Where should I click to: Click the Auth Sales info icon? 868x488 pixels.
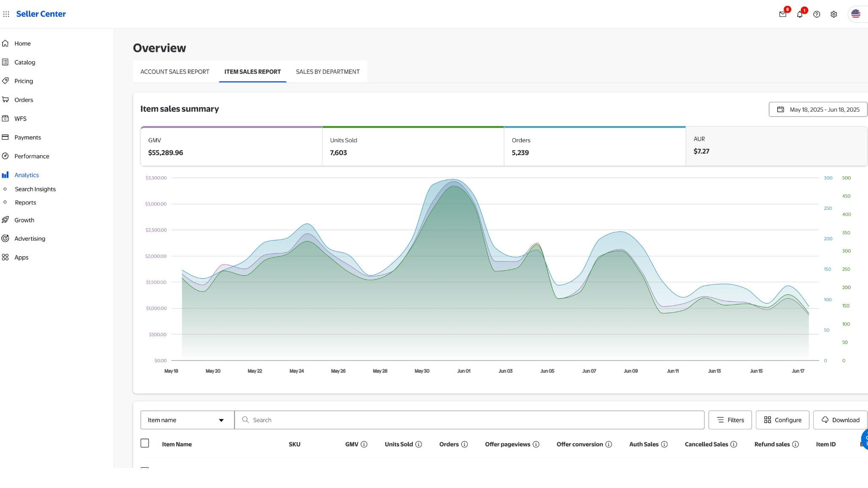click(x=664, y=444)
